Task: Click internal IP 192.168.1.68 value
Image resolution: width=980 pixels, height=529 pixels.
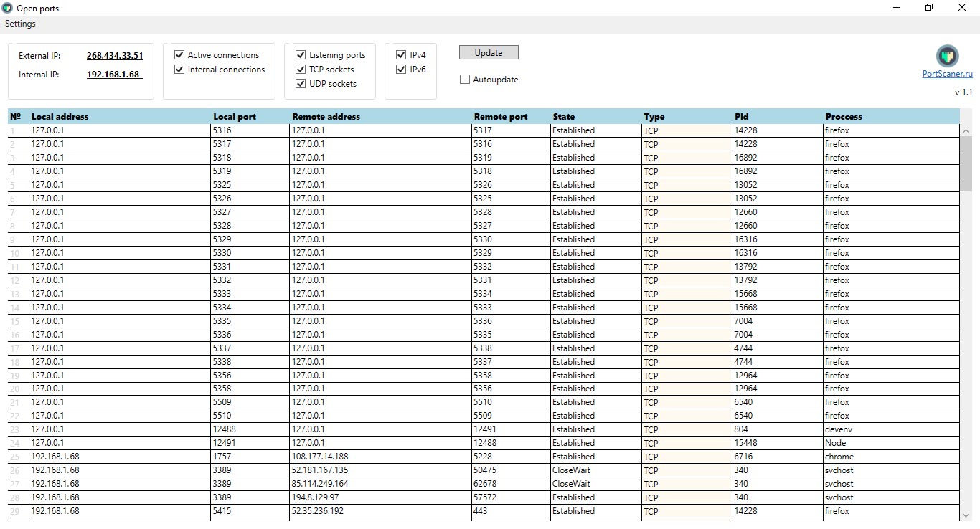Action: (115, 75)
